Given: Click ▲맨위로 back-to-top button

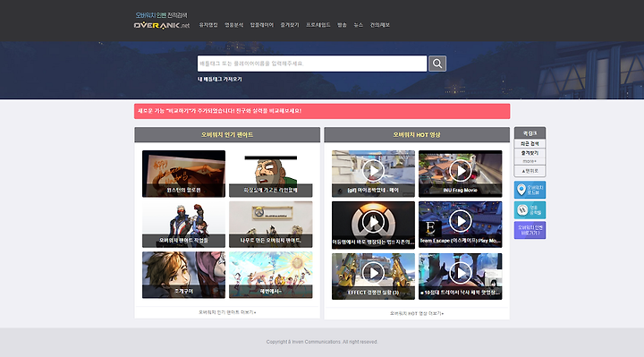Looking at the screenshot, I should coord(530,171).
